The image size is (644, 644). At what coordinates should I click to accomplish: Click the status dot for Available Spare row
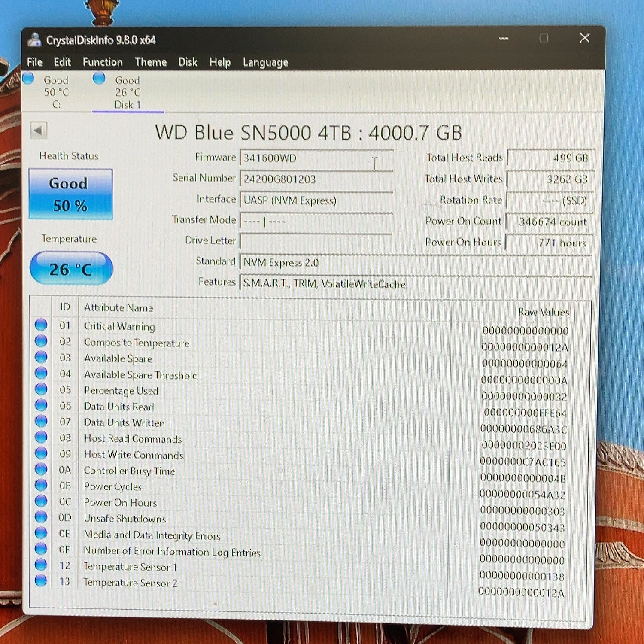41,357
